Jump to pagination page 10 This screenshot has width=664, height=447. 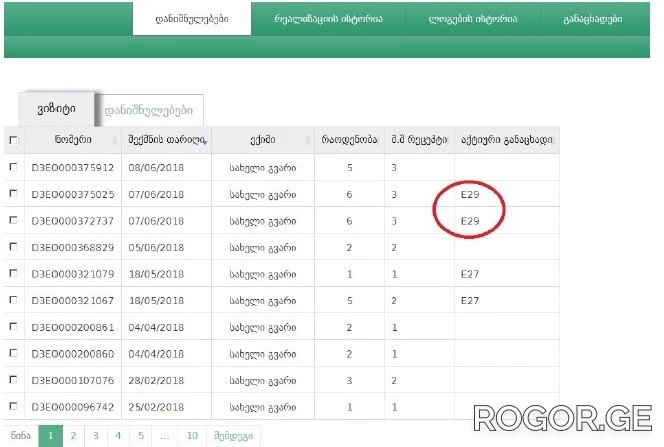(192, 436)
